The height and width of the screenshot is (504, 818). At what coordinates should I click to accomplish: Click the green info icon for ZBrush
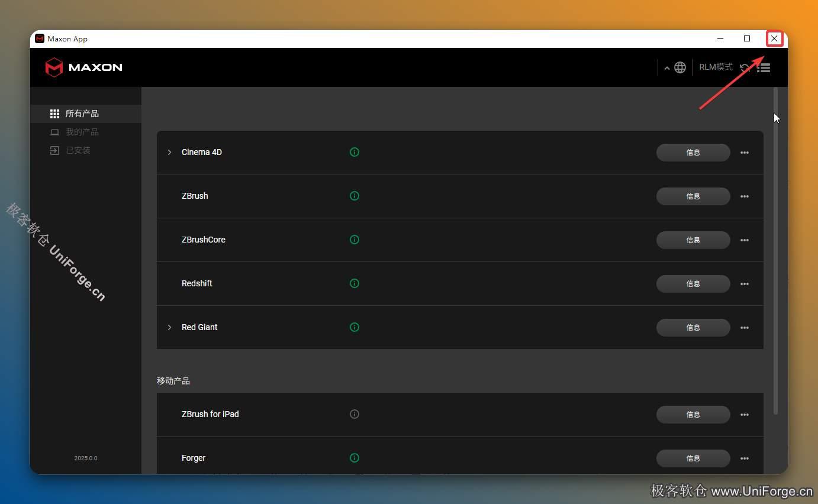(355, 196)
